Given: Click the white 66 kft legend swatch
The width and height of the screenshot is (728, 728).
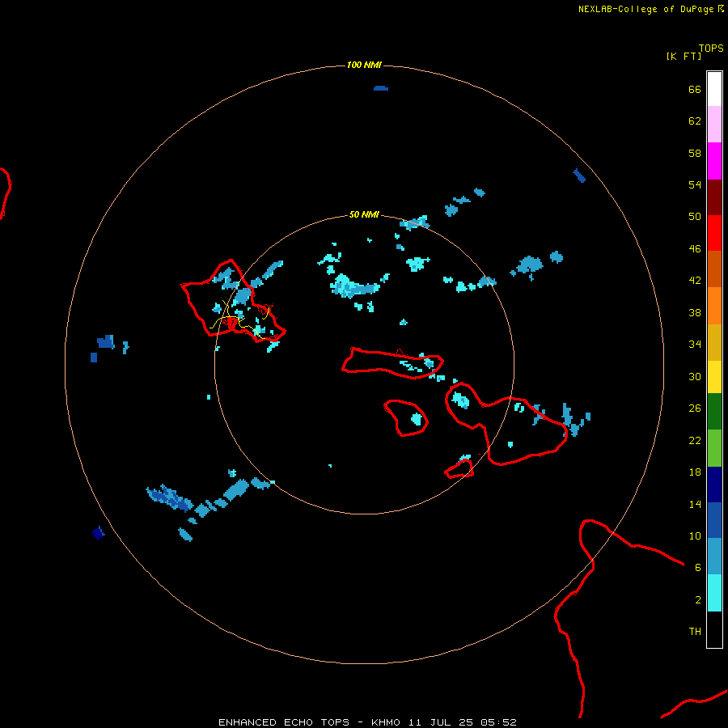Looking at the screenshot, I should point(714,89).
